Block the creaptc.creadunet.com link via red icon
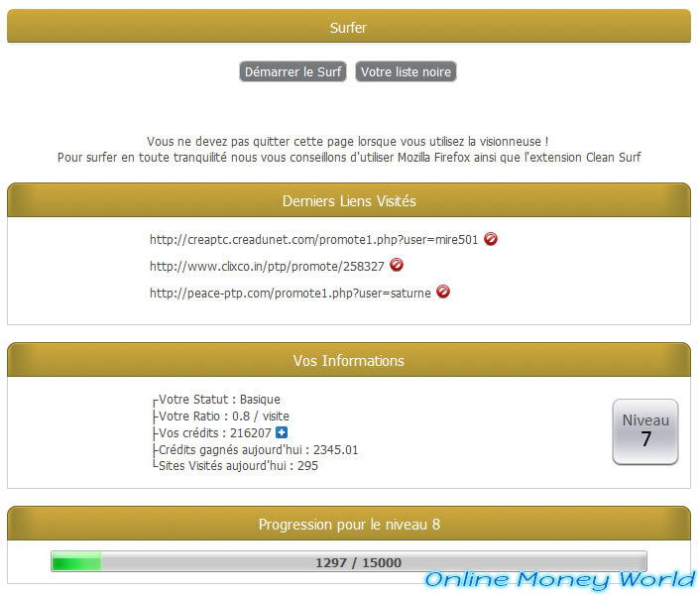 (x=491, y=239)
